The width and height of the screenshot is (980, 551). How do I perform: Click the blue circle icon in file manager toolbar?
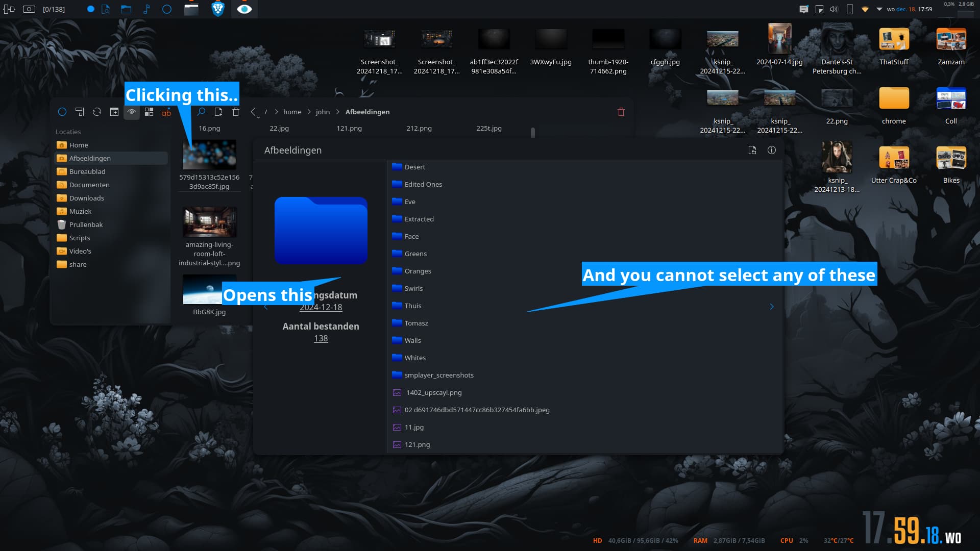pos(62,112)
